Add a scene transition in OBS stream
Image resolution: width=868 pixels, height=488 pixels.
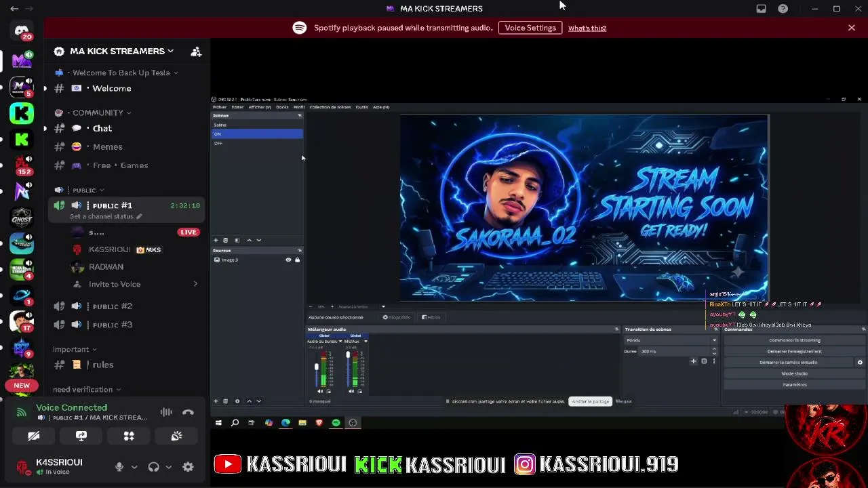click(693, 361)
